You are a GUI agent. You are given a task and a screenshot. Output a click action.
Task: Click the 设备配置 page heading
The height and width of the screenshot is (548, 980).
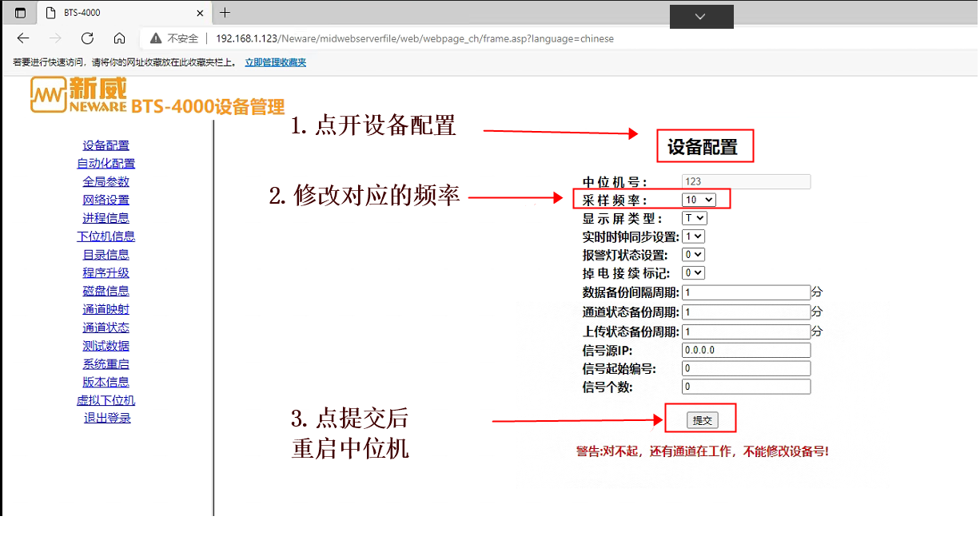pos(703,147)
